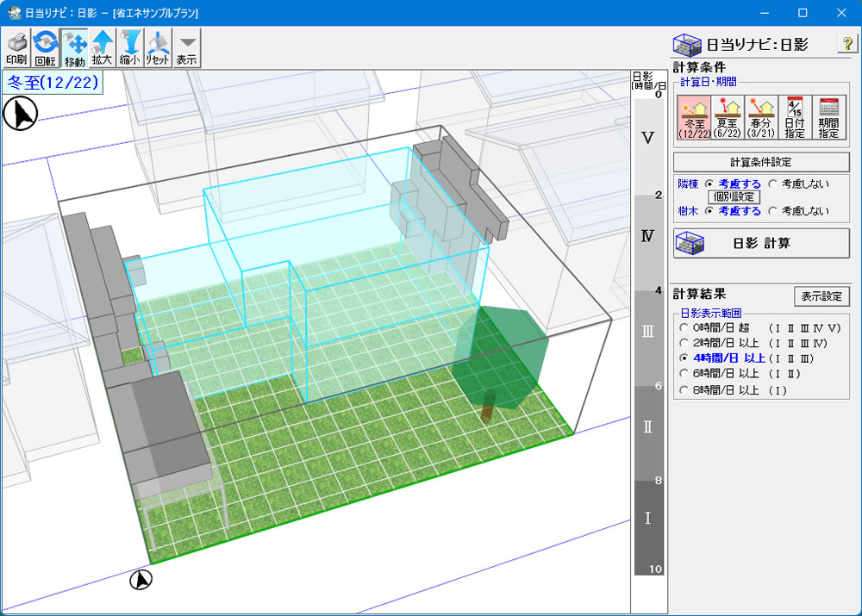Image resolution: width=862 pixels, height=616 pixels.
Task: Click level Ⅲ on shadow hours scale
Action: (x=648, y=332)
